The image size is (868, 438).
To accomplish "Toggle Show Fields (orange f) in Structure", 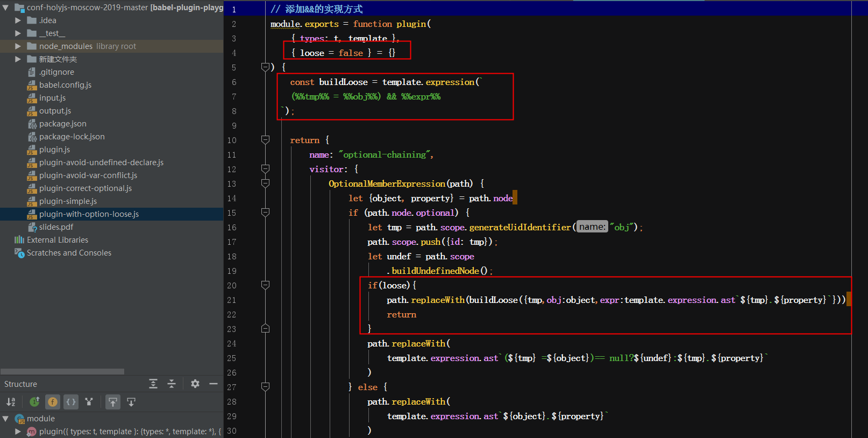I will pyautogui.click(x=53, y=402).
